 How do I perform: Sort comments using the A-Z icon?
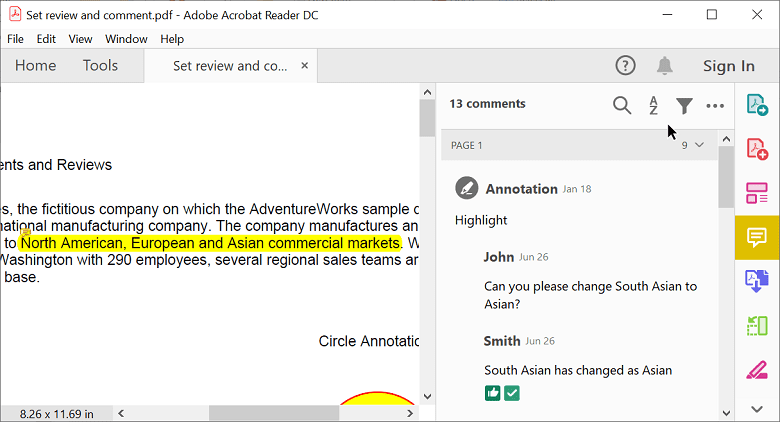(x=653, y=105)
